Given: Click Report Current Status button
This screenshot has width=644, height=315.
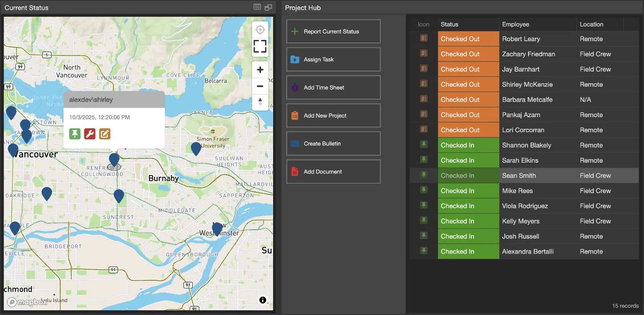Looking at the screenshot, I should (x=333, y=31).
